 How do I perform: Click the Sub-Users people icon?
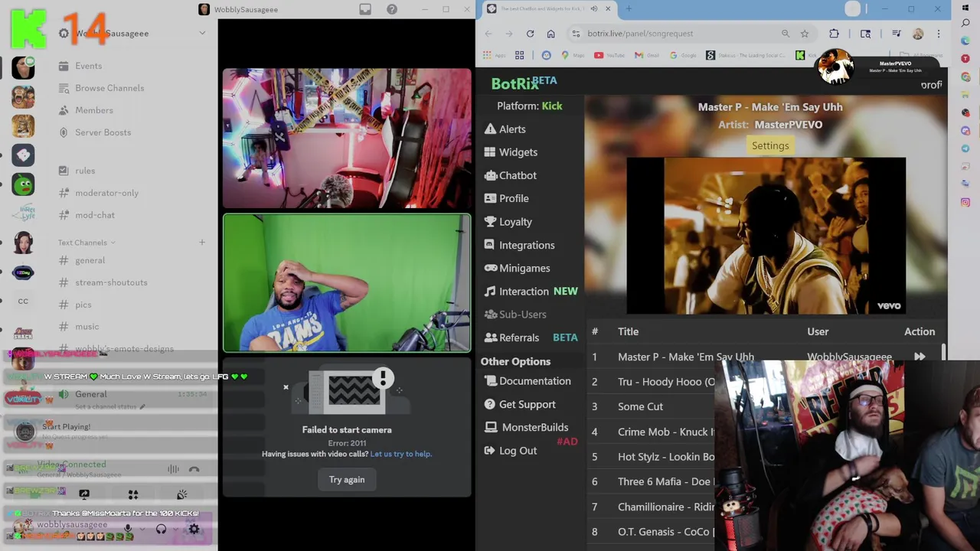[490, 315]
